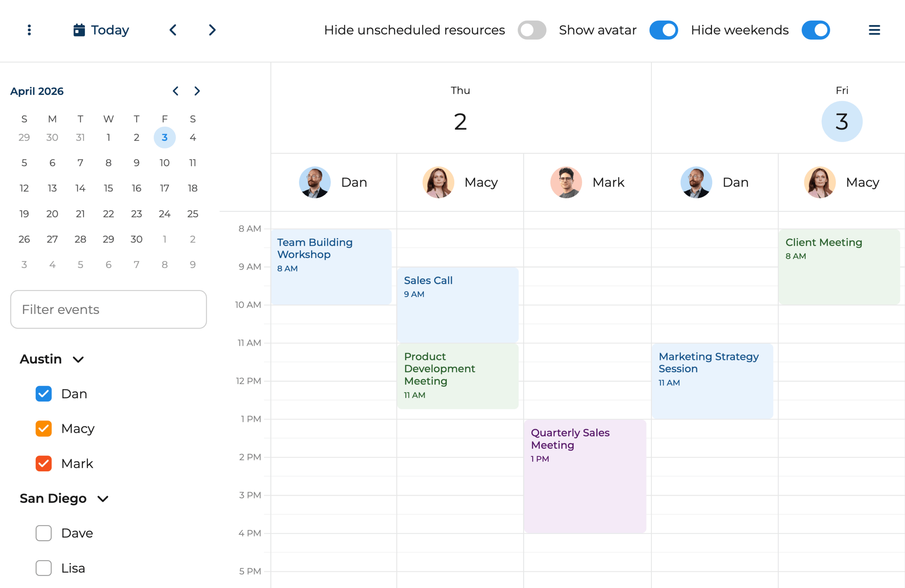Image resolution: width=905 pixels, height=588 pixels.
Task: Show previous month in mini calendar
Action: pos(175,91)
